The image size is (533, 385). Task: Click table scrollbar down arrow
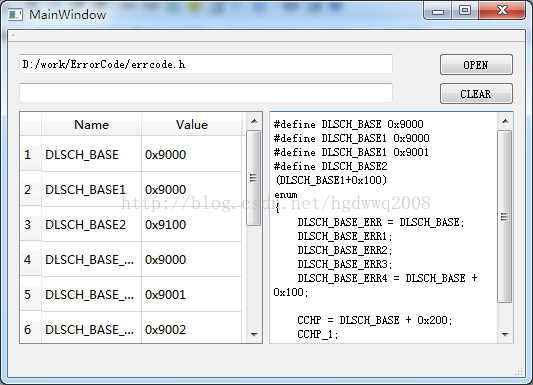(254, 335)
